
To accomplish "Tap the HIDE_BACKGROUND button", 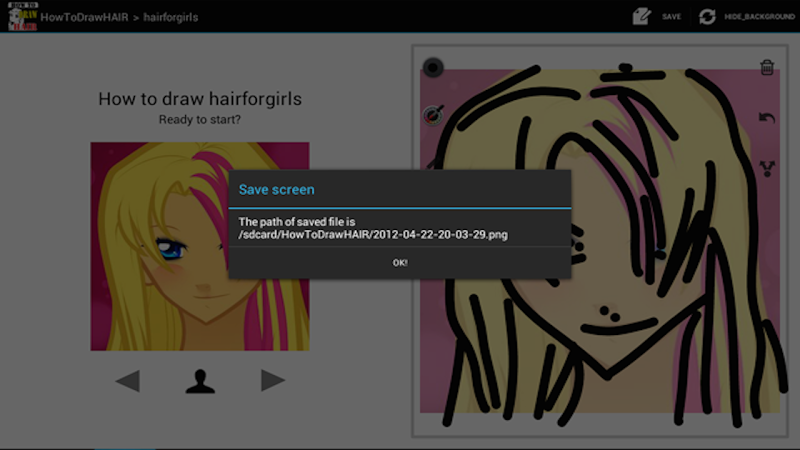I will [759, 17].
